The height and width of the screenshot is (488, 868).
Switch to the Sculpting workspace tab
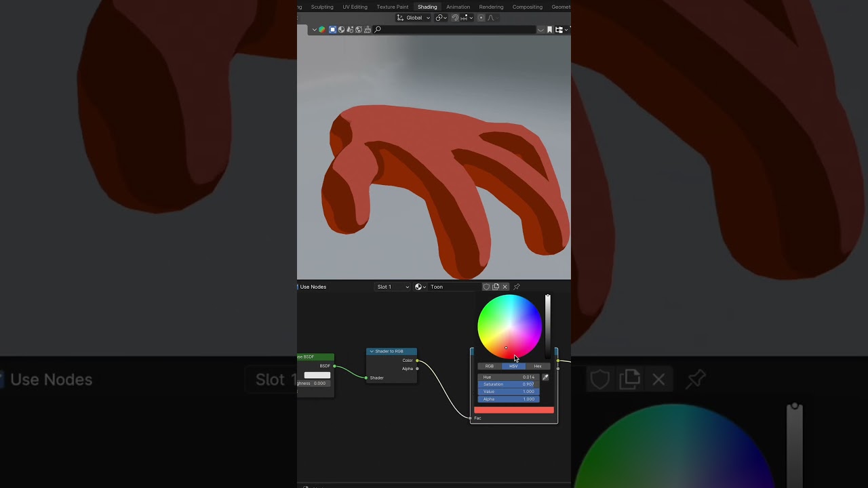coord(322,7)
